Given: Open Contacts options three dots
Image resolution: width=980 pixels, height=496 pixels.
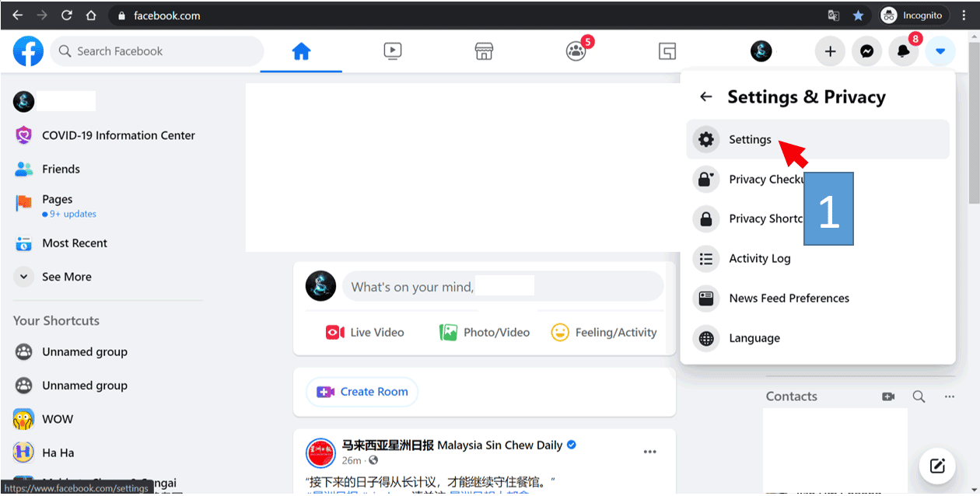Looking at the screenshot, I should coord(949,396).
